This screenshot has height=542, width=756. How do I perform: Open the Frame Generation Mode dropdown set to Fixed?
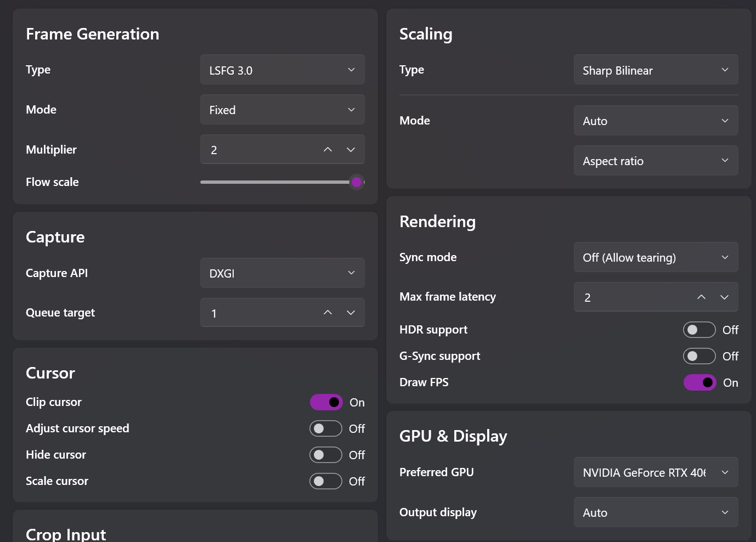(283, 110)
